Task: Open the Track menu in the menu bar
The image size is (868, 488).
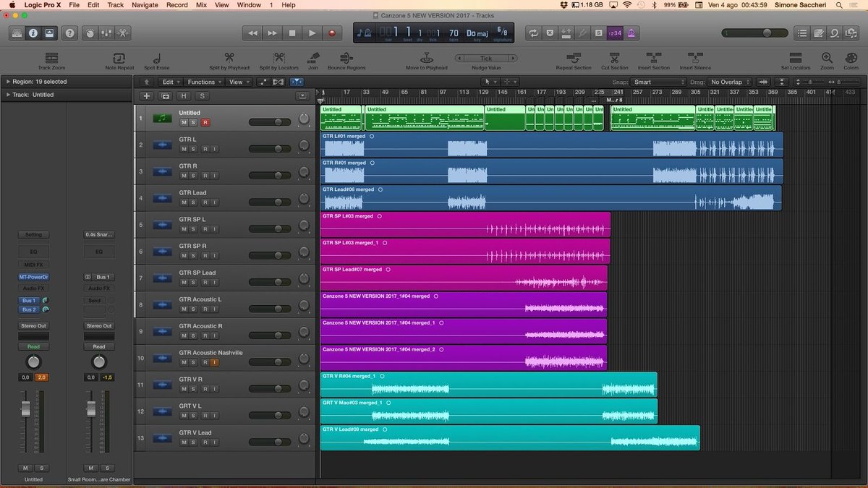Action: click(x=115, y=4)
